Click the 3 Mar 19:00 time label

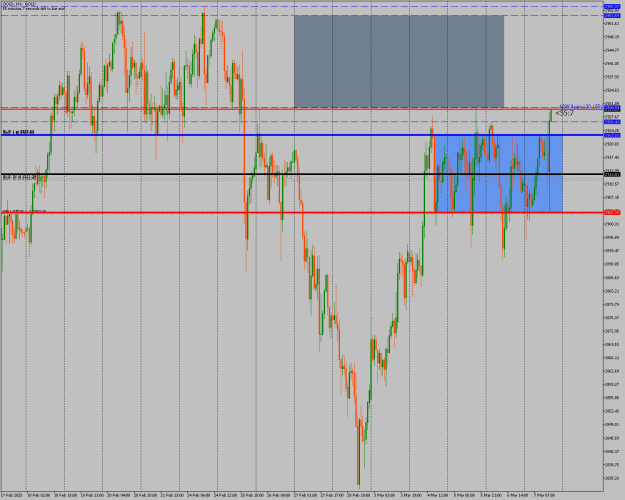(x=412, y=495)
